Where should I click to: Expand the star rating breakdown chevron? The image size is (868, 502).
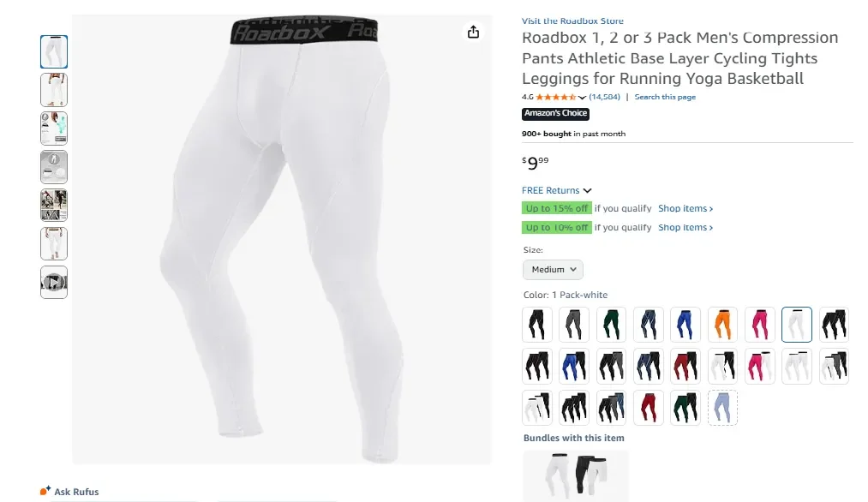(x=582, y=98)
